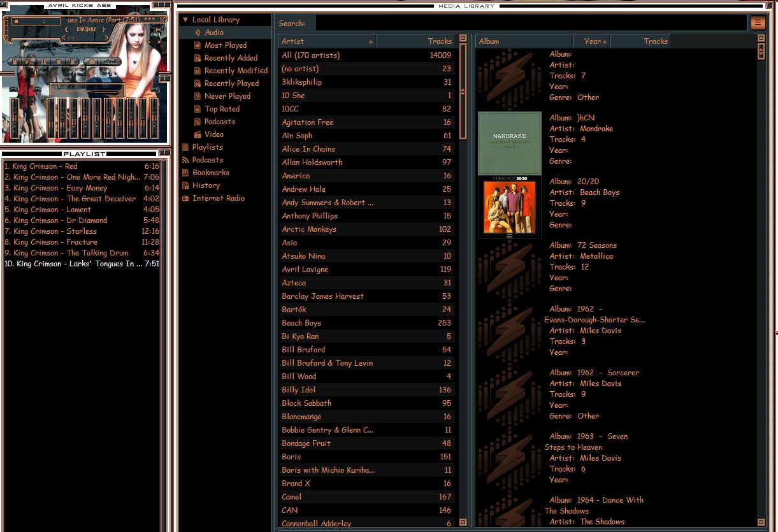Sort albums by the Year column
Screen dimensions: 778x532
coord(593,41)
